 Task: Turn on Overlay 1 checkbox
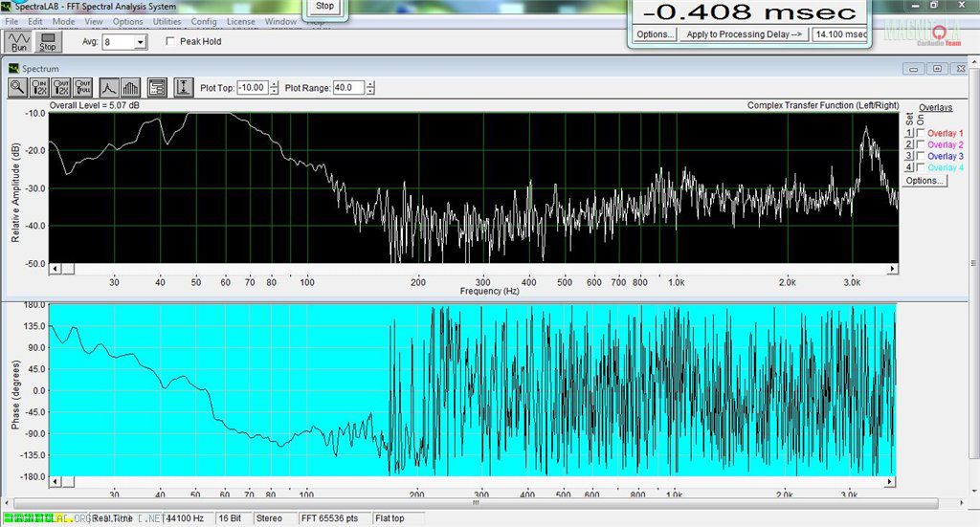(921, 133)
